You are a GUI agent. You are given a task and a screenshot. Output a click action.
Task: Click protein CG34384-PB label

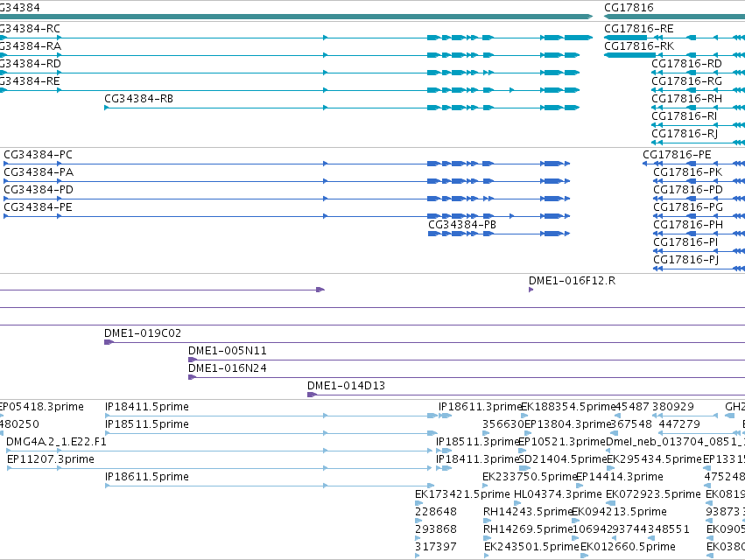point(462,225)
